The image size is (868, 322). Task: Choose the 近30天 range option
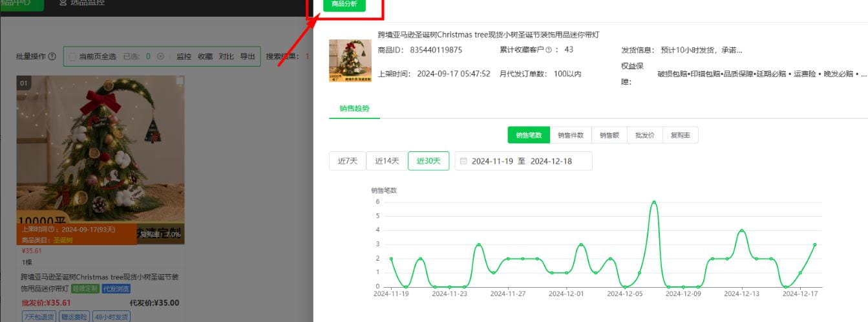coord(429,161)
